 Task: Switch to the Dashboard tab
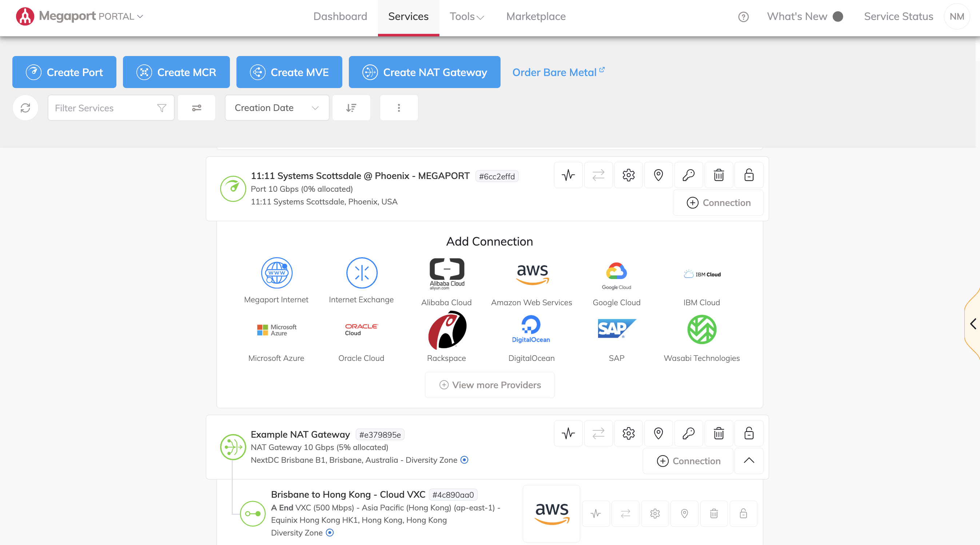click(340, 16)
